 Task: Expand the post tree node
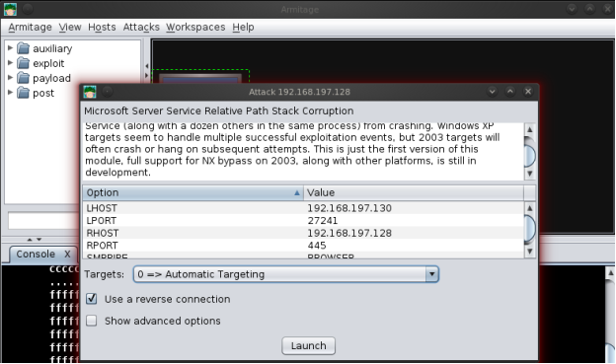10,93
